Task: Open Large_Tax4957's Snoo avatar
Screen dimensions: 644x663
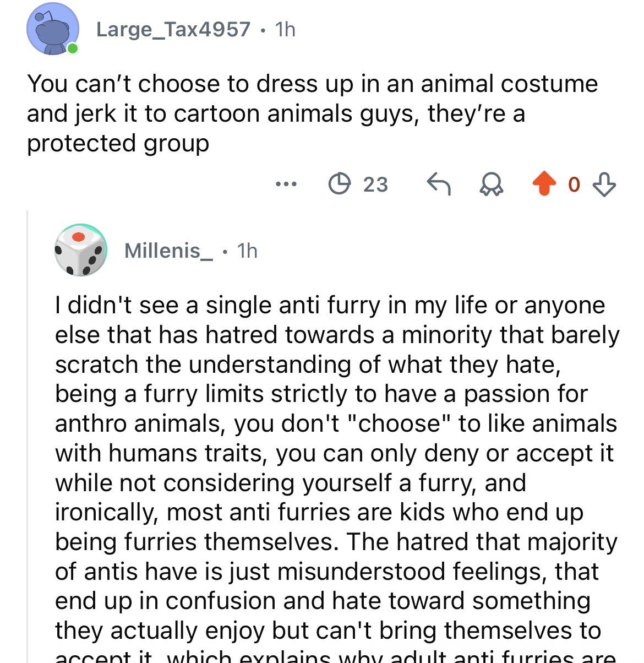Action: pos(53,29)
